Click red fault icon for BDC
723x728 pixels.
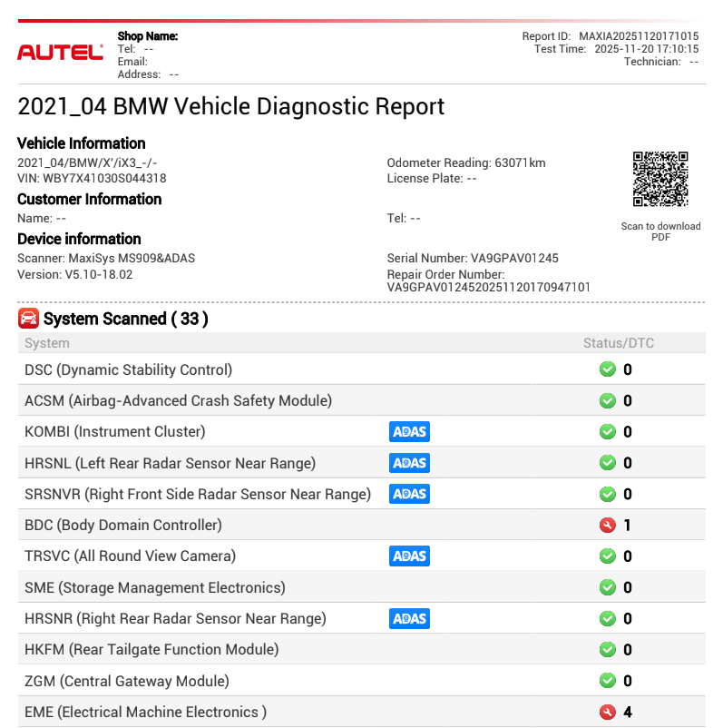pos(608,526)
